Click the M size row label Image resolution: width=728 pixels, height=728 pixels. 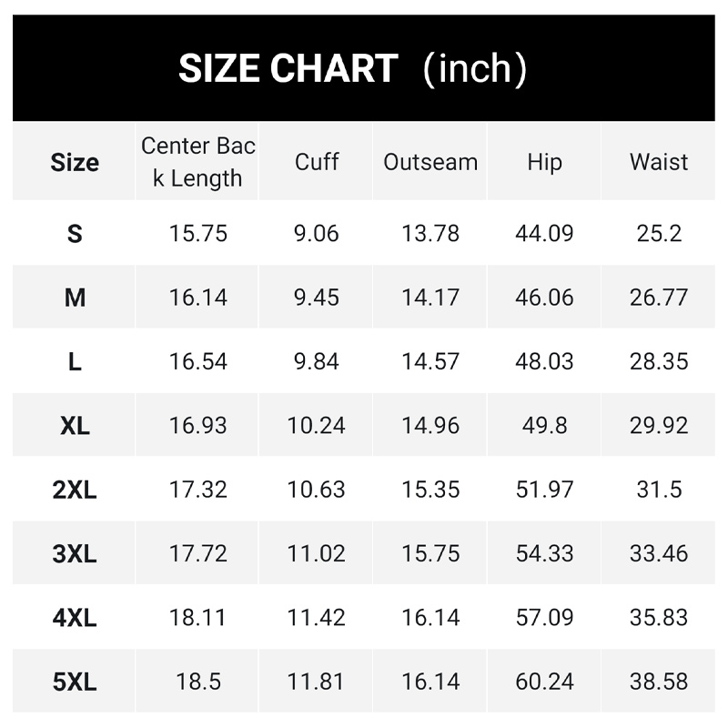coord(75,298)
